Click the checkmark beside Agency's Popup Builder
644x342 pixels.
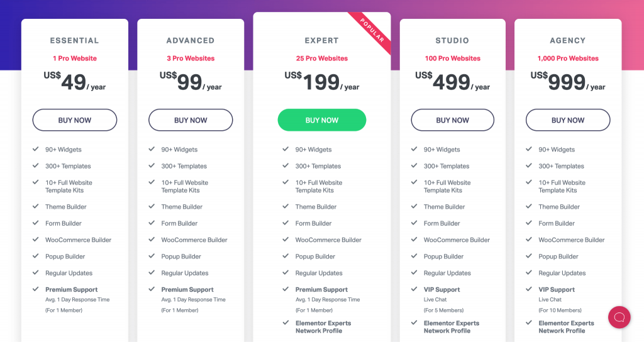tap(529, 256)
